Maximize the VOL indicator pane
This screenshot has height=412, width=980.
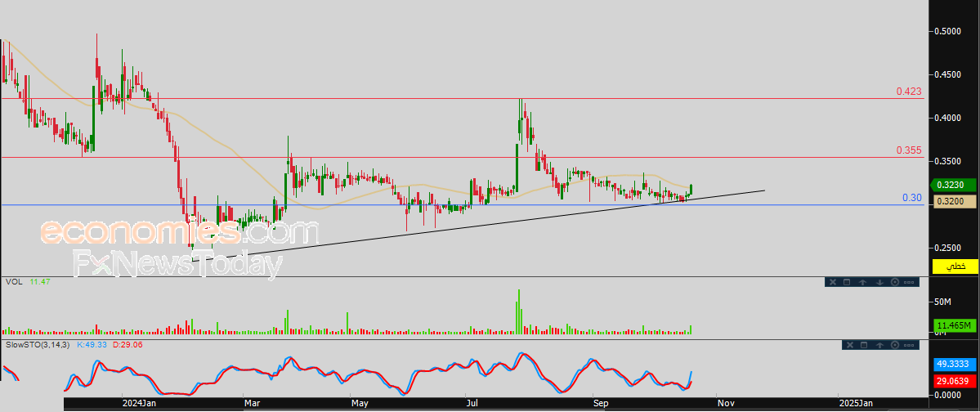pyautogui.click(x=847, y=282)
